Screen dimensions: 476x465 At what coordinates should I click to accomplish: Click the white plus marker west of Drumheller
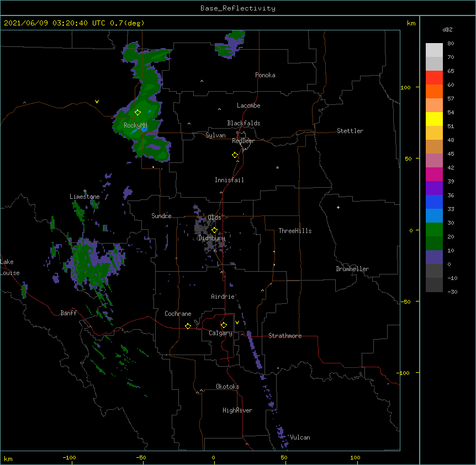pyautogui.click(x=338, y=207)
